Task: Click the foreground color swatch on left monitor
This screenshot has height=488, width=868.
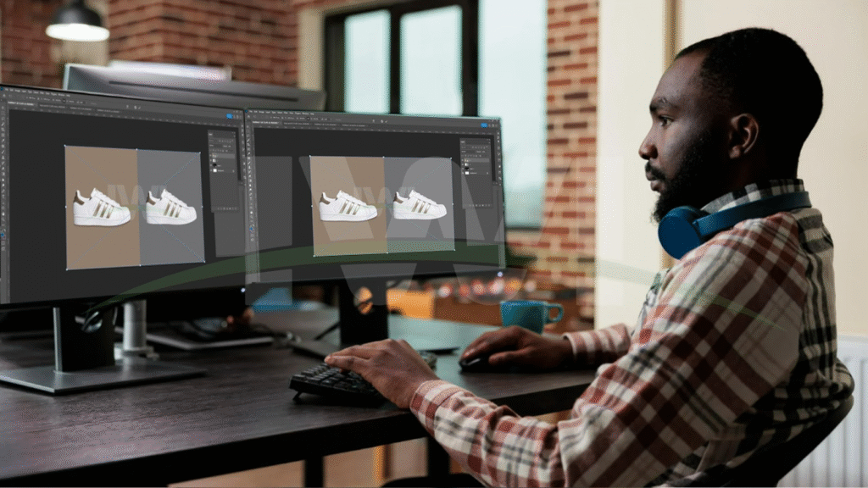Action: click(3, 234)
